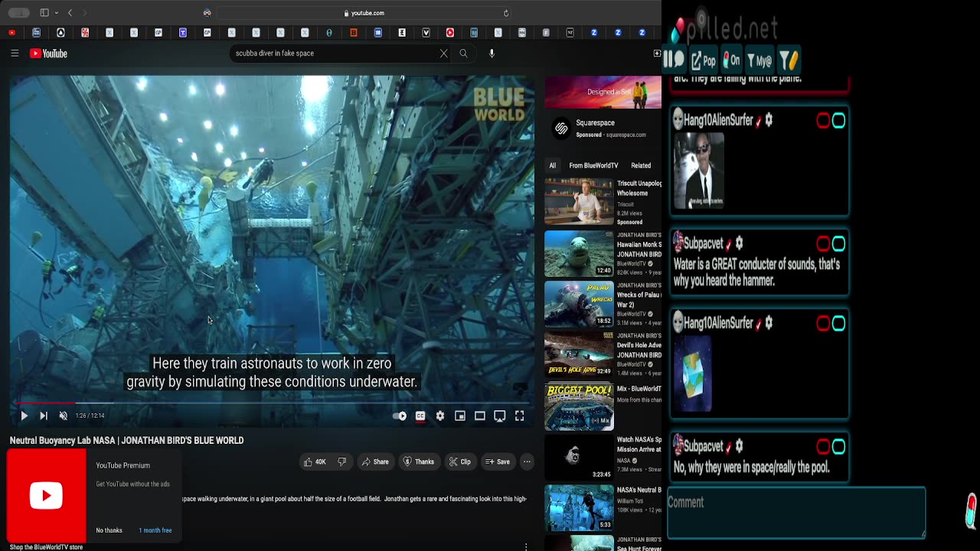Create a Clip of the video

point(460,461)
